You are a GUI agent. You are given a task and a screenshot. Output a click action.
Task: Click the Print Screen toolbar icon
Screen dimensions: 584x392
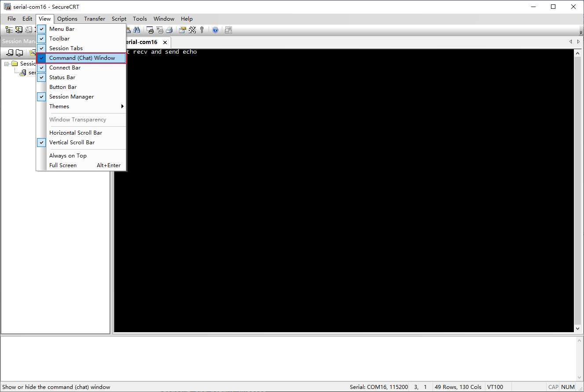tap(150, 30)
